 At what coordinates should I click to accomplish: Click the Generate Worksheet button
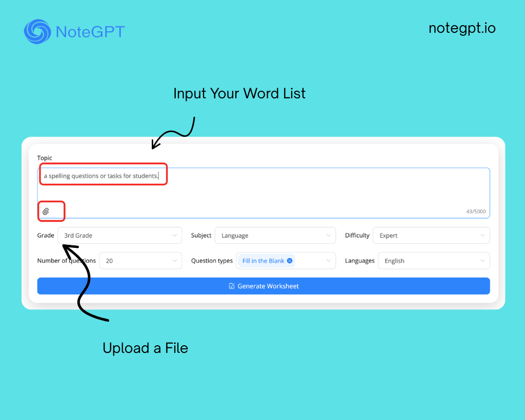pos(264,286)
